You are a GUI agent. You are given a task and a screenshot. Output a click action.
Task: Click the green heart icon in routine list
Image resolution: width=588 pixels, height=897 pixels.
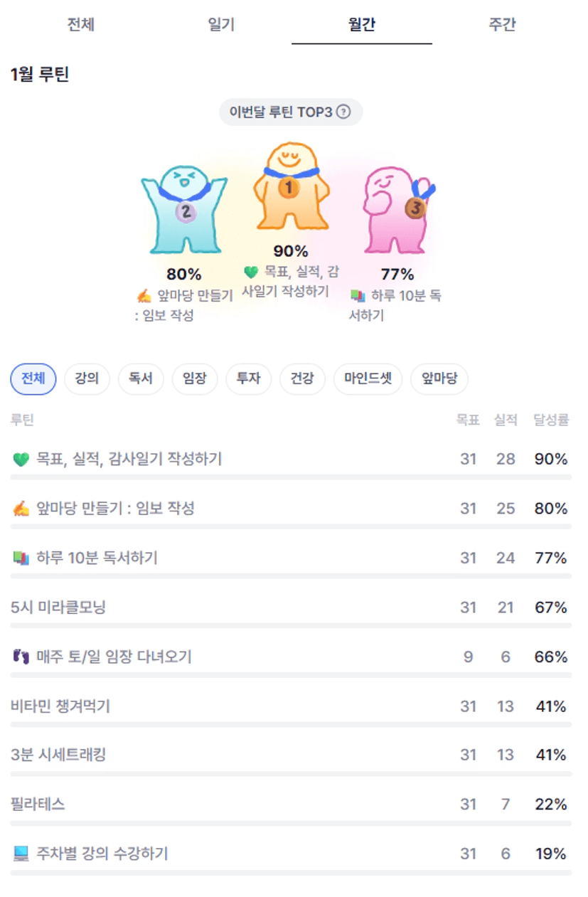[21, 460]
